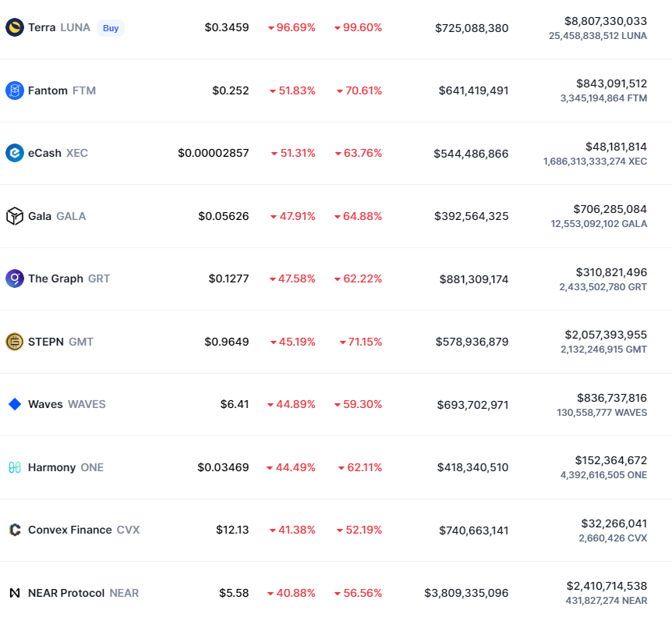Click Terra's $0.3459 price value
The height and width of the screenshot is (621, 672).
[227, 27]
